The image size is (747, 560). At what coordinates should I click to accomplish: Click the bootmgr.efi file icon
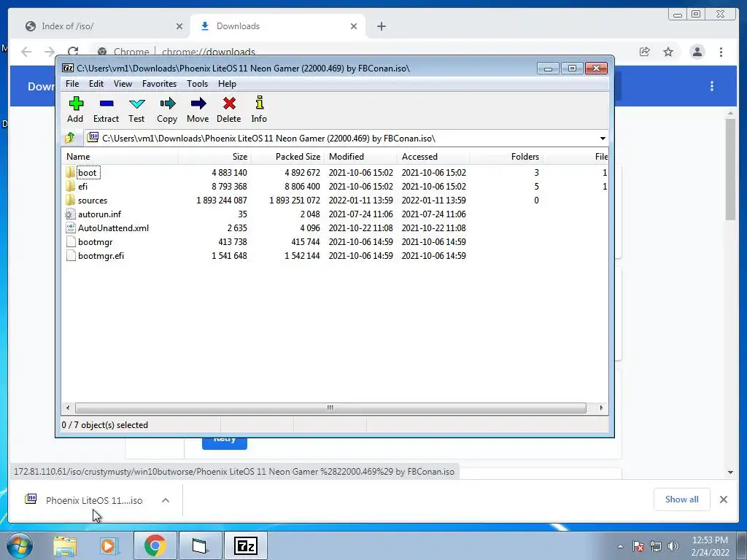pos(71,255)
